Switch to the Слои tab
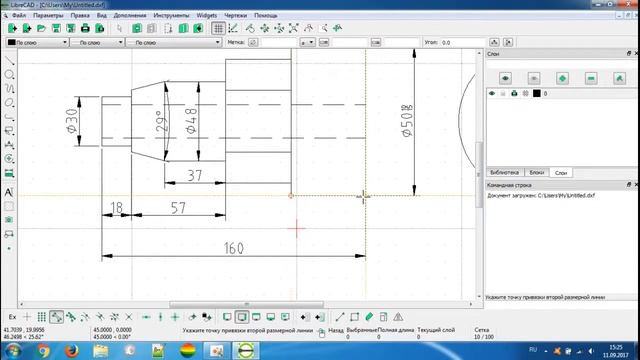The height and width of the screenshot is (360, 640). pyautogui.click(x=561, y=173)
